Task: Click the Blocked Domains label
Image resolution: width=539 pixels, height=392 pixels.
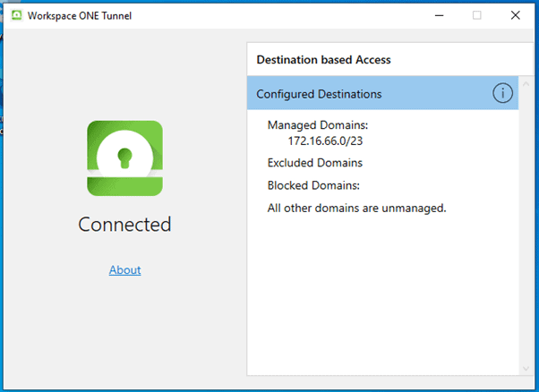Action: [x=313, y=185]
